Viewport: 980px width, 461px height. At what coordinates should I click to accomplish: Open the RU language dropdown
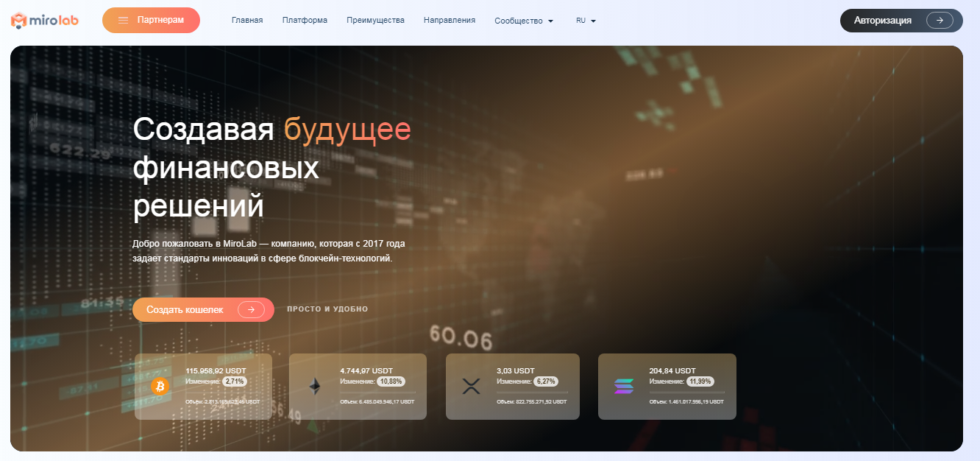tap(586, 21)
